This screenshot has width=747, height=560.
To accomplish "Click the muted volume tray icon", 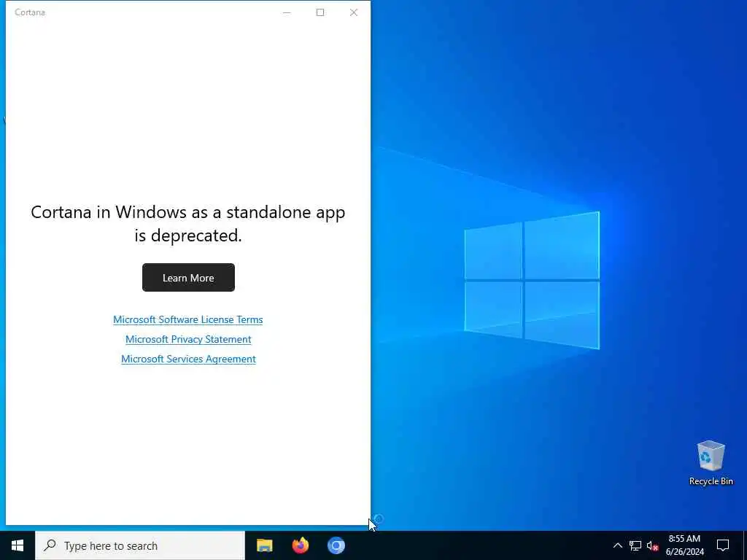I will point(653,545).
